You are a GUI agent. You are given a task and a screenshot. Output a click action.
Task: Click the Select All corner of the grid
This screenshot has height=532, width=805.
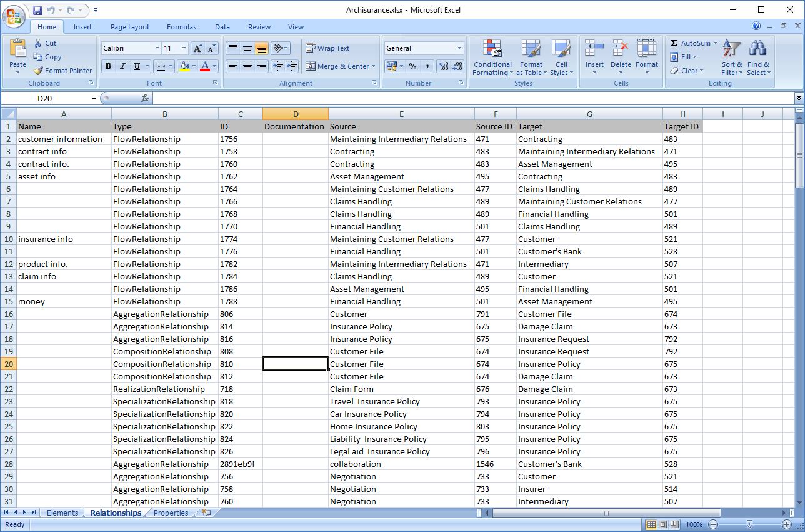click(8, 114)
